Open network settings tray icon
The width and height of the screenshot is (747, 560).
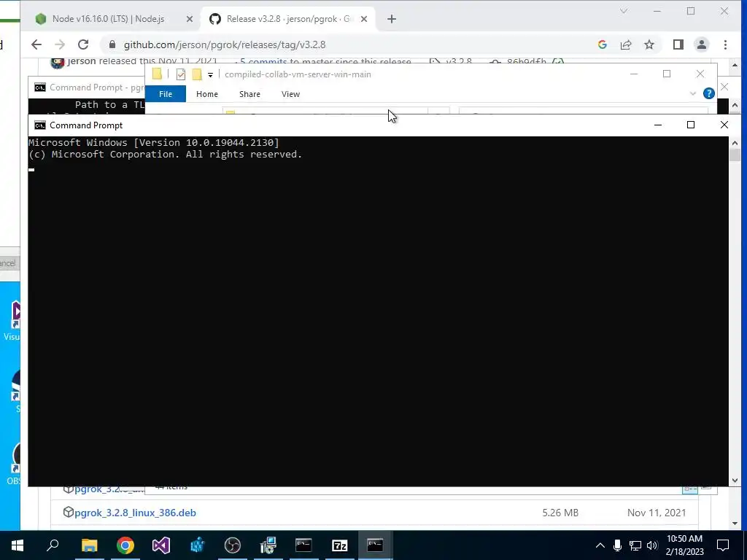[635, 545]
